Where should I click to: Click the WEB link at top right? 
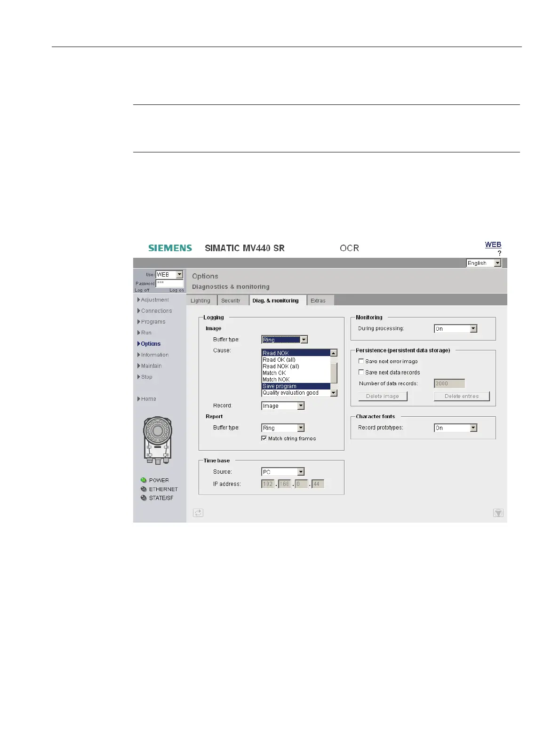coord(493,245)
